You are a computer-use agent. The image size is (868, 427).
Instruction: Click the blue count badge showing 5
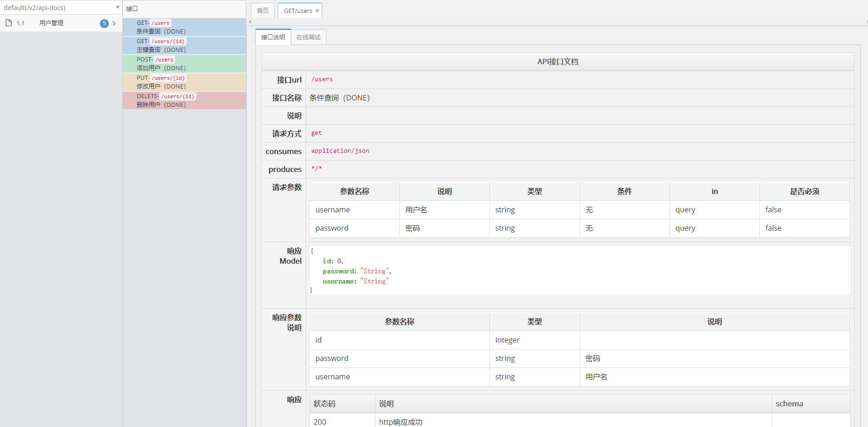click(x=104, y=23)
